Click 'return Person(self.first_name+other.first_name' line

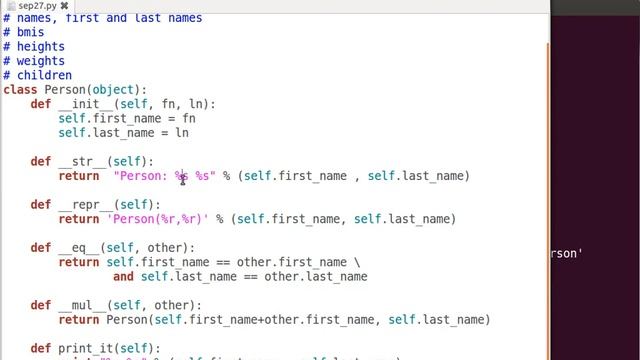click(x=274, y=320)
